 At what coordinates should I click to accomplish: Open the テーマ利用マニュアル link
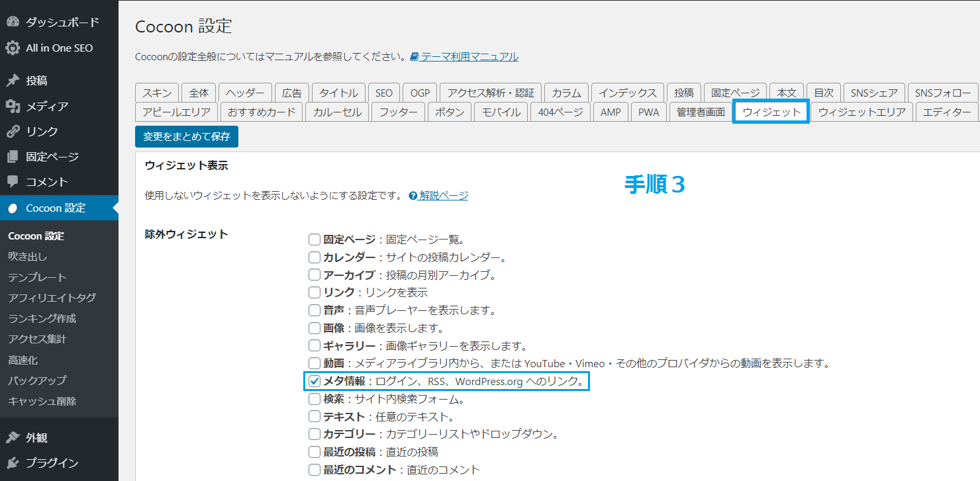point(470,57)
